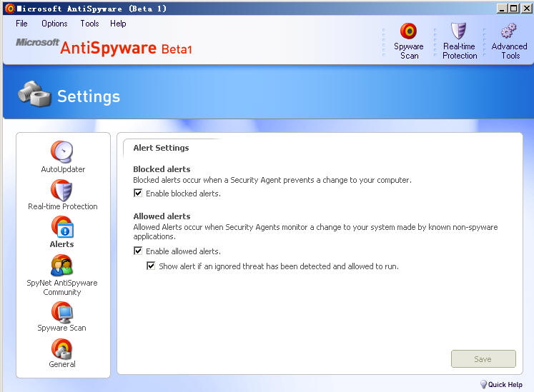The height and width of the screenshot is (392, 534).
Task: Select the General settings icon
Action: (x=61, y=348)
